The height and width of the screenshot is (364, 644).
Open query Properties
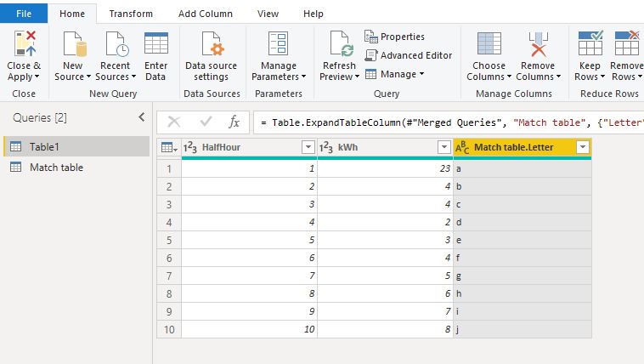pyautogui.click(x=394, y=37)
